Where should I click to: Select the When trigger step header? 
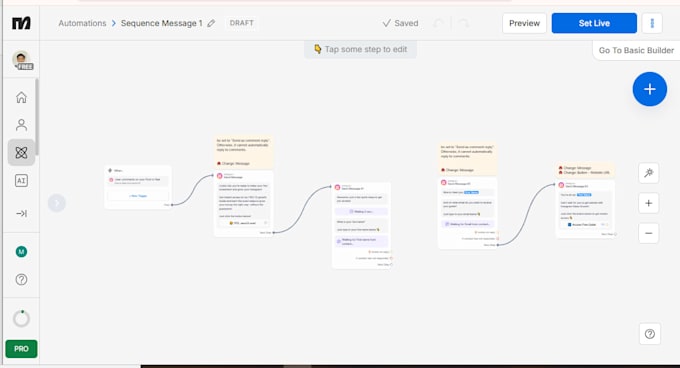tap(116, 170)
